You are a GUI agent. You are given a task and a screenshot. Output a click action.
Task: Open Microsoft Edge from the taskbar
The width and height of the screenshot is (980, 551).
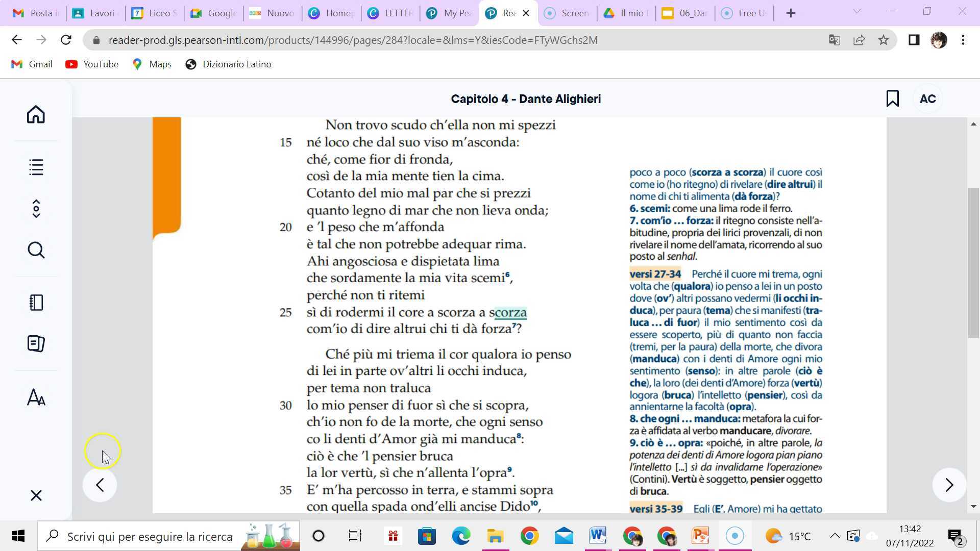[x=461, y=536]
